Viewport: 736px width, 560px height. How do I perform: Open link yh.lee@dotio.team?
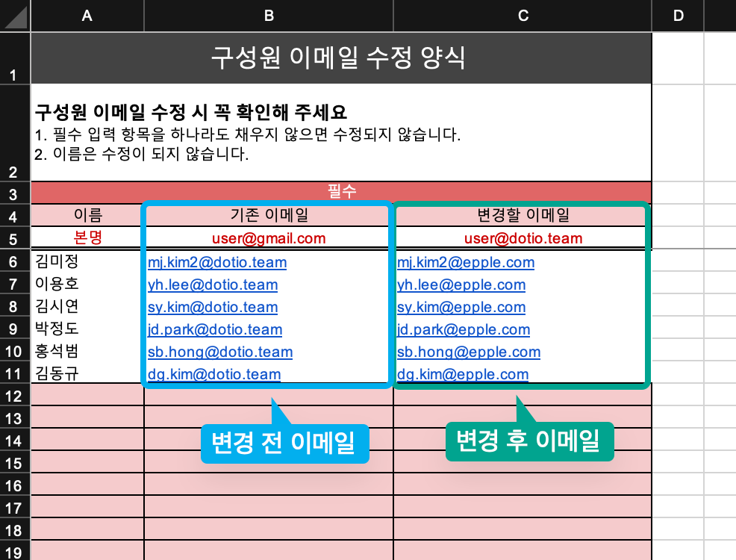click(x=213, y=285)
